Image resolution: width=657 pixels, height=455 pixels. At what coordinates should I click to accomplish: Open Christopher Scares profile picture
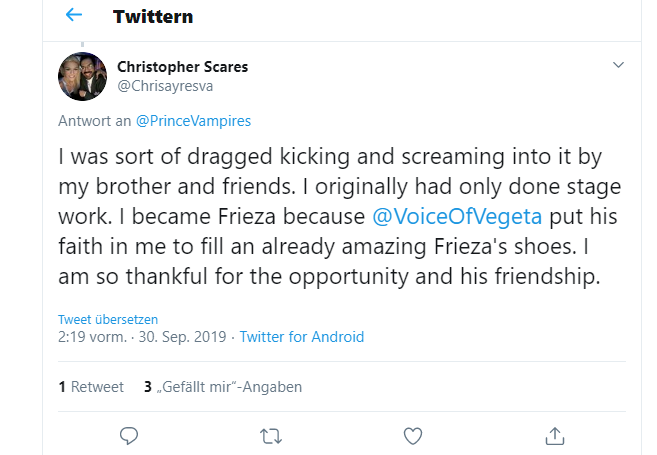[x=83, y=76]
